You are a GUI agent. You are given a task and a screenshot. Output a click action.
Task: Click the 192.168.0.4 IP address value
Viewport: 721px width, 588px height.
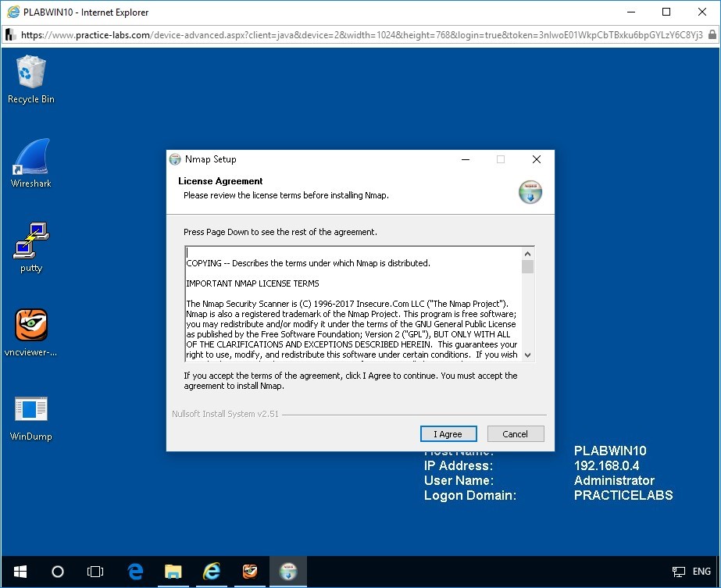click(x=606, y=465)
